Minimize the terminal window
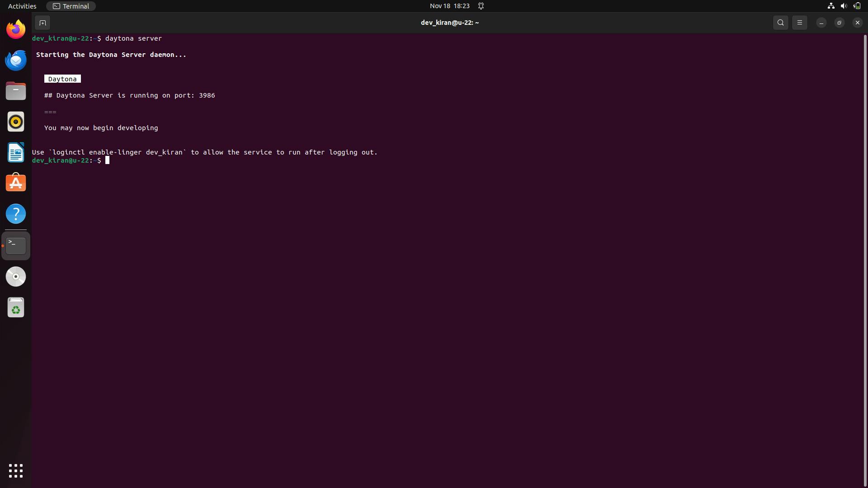The height and width of the screenshot is (488, 868). point(821,23)
